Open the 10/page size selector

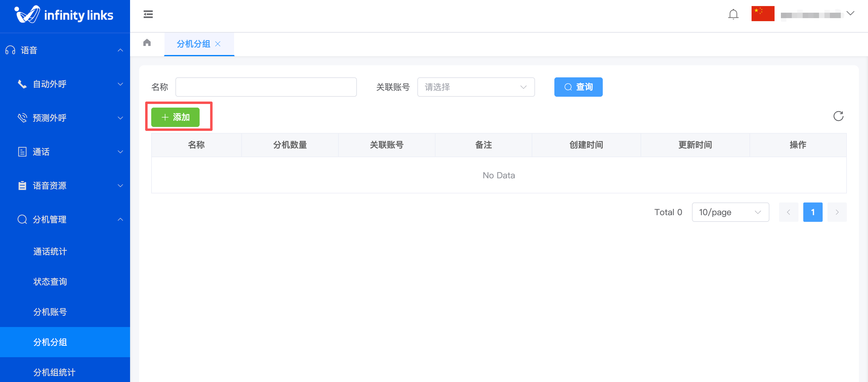(730, 212)
